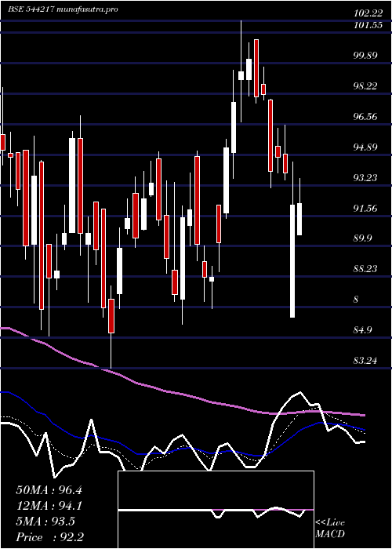
Task: Select the 101.55 price axis label
Action: click(x=368, y=25)
